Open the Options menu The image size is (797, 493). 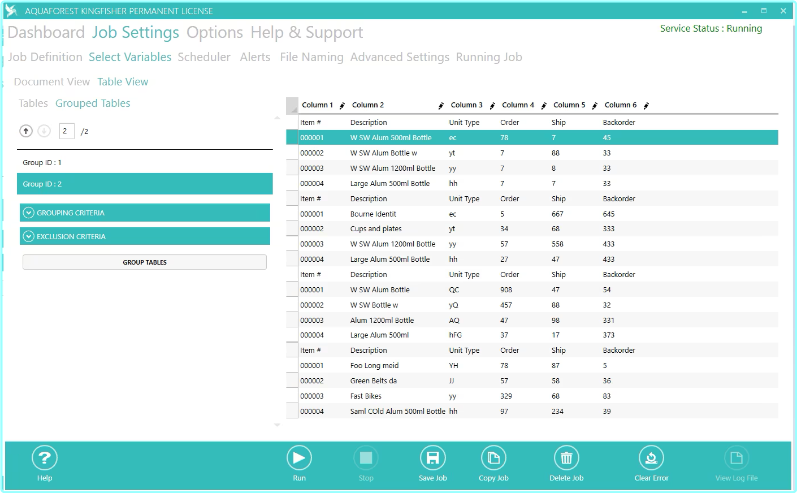[214, 32]
